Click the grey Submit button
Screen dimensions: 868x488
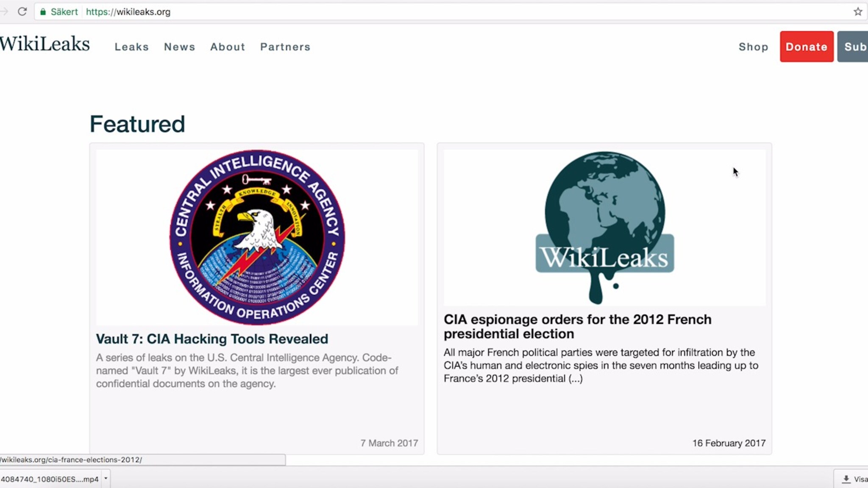pos(853,47)
